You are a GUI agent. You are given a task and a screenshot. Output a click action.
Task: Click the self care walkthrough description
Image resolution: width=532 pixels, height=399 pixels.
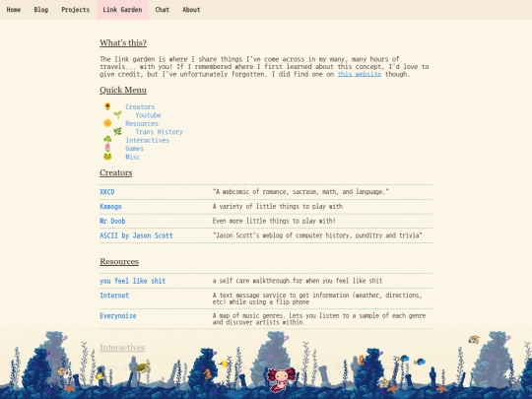(298, 281)
